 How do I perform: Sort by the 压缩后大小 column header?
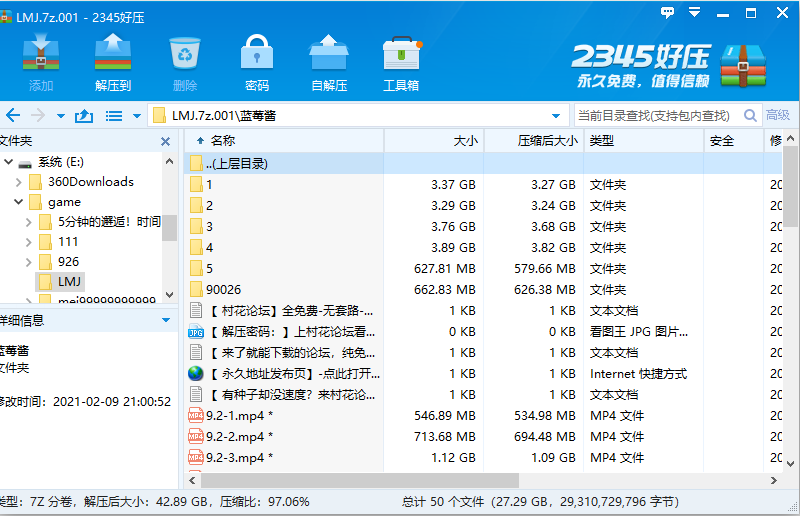pyautogui.click(x=548, y=141)
